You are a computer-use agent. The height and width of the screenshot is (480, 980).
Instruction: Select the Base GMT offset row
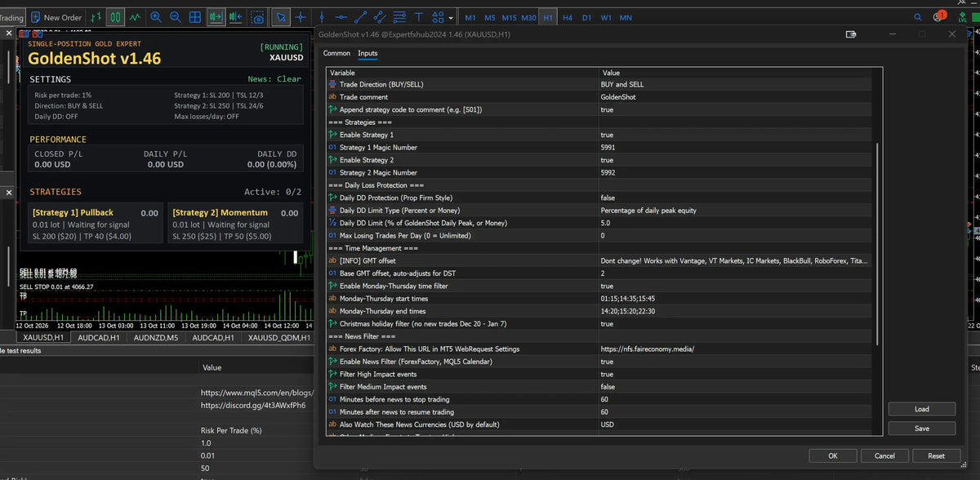coord(599,273)
